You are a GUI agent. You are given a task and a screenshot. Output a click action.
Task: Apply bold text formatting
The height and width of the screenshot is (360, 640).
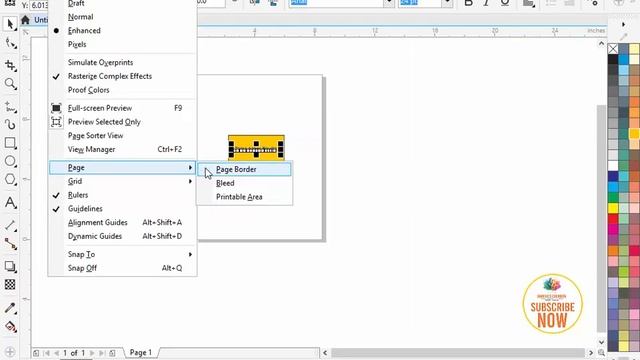click(469, 3)
